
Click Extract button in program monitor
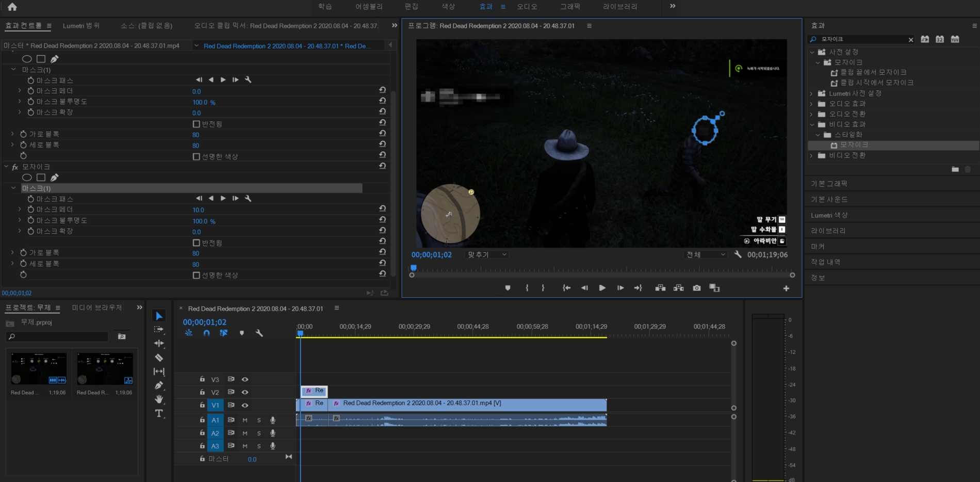pos(679,288)
